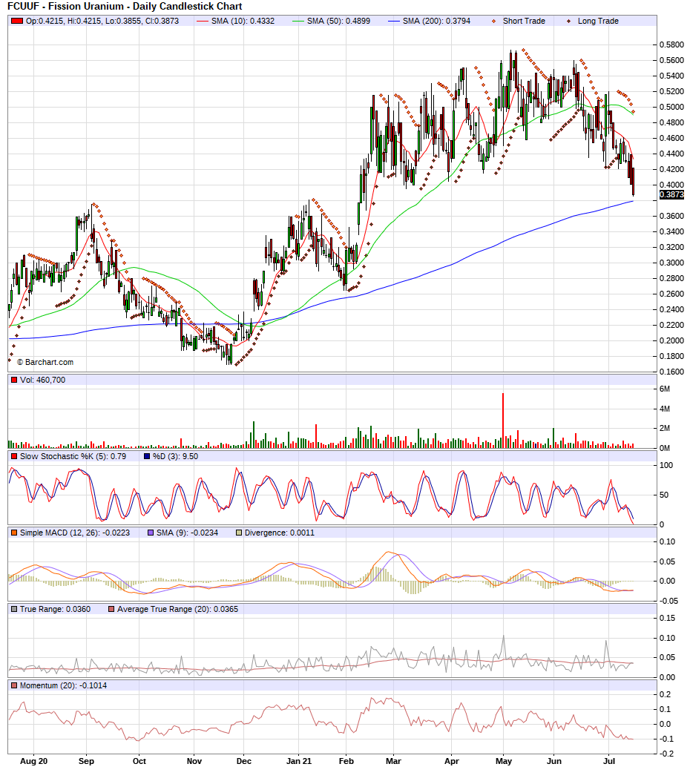Viewport: 690px width, 784px height.
Task: Click the MACD axis label 0.10
Action: pos(668,542)
